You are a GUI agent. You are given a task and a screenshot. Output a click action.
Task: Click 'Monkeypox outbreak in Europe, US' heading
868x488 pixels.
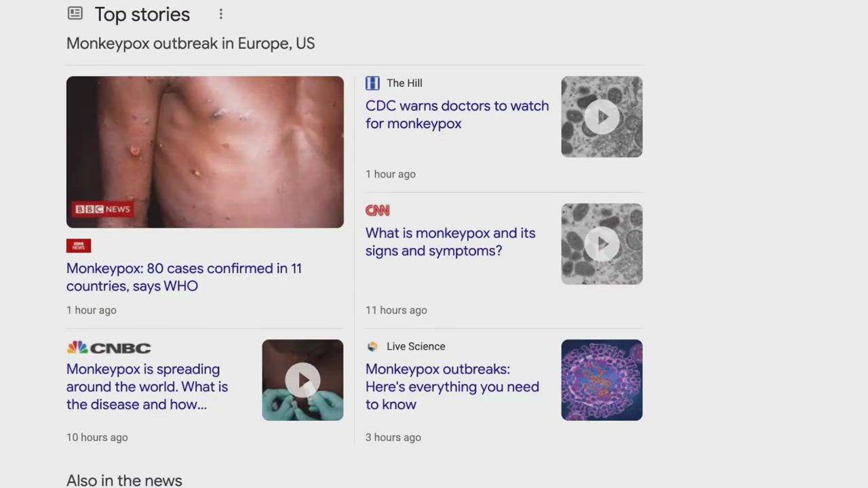(x=191, y=43)
